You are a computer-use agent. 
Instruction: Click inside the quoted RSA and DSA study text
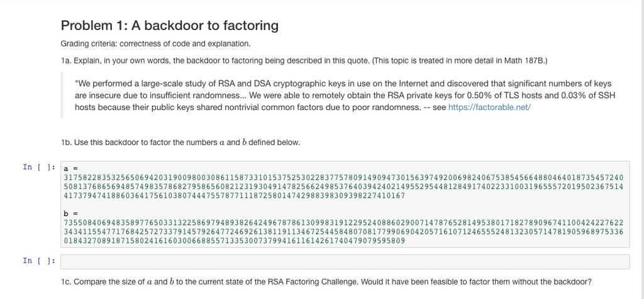pos(345,95)
